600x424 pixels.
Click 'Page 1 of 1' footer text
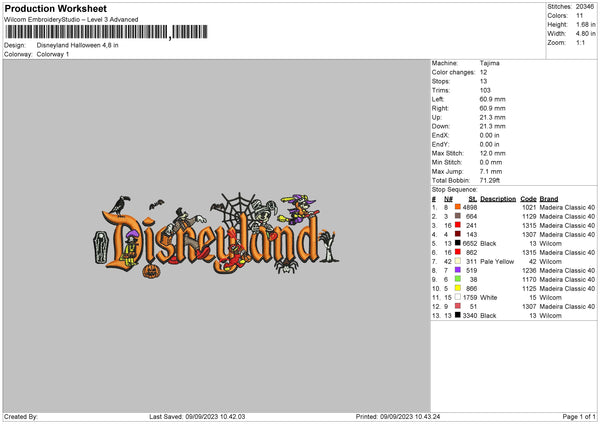tap(579, 417)
